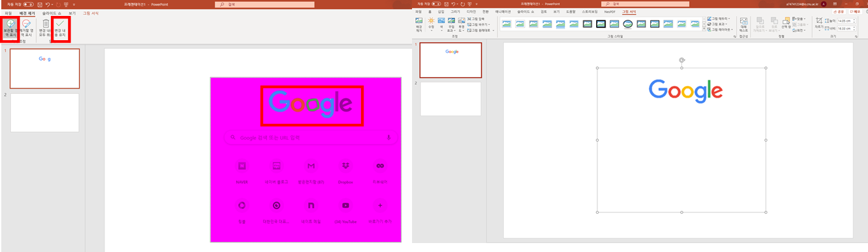The width and height of the screenshot is (868, 252).
Task: Select slide 1 thumbnail in right window
Action: tap(452, 60)
